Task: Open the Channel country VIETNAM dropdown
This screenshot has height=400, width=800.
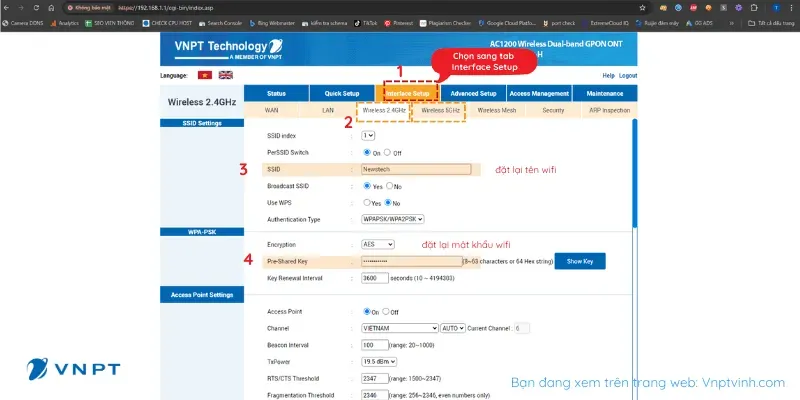Action: pyautogui.click(x=399, y=328)
